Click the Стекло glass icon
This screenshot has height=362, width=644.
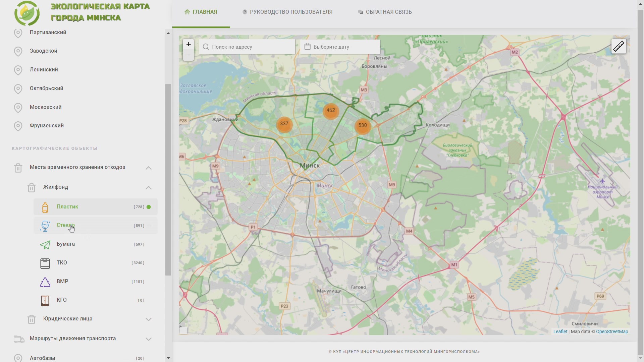[x=45, y=226]
